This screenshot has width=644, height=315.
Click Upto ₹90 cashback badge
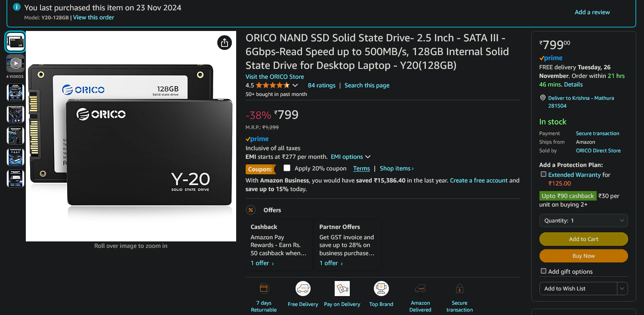tap(568, 196)
